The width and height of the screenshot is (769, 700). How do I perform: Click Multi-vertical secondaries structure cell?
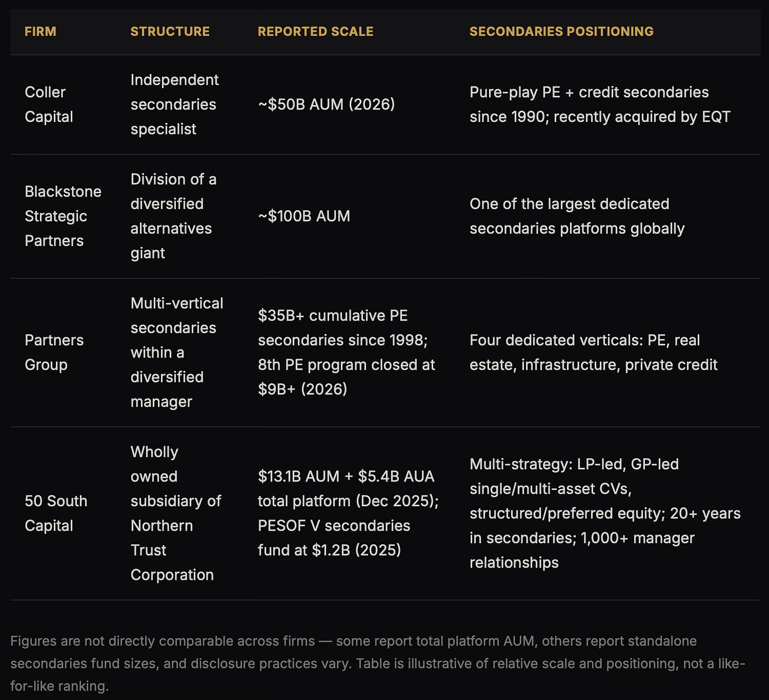pyautogui.click(x=177, y=352)
